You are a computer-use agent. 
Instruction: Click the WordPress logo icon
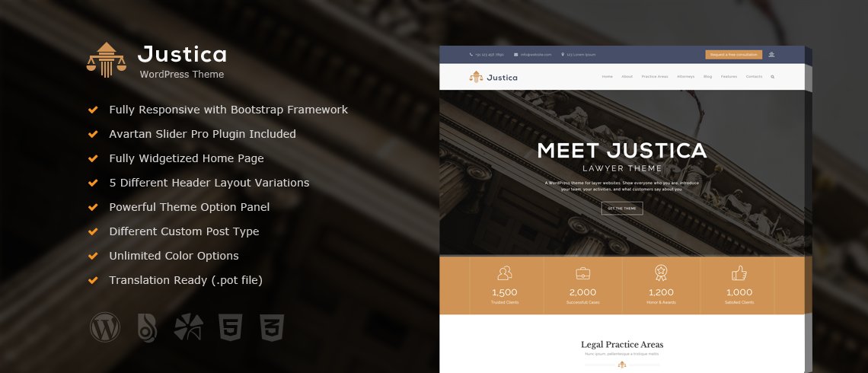point(104,327)
